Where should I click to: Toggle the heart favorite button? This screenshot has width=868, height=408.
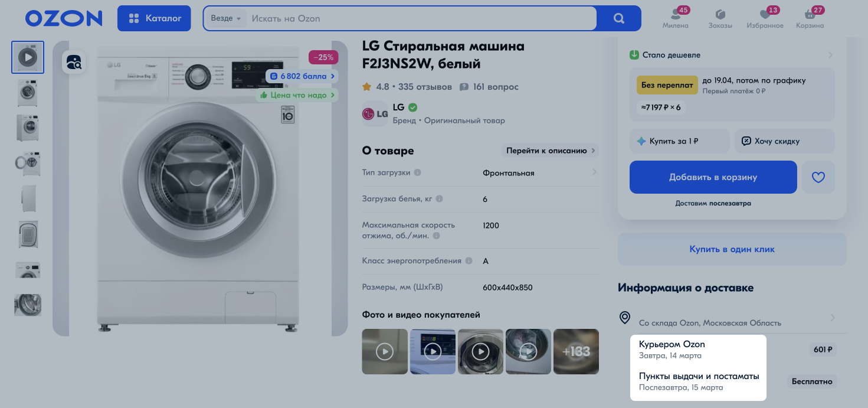(x=818, y=177)
